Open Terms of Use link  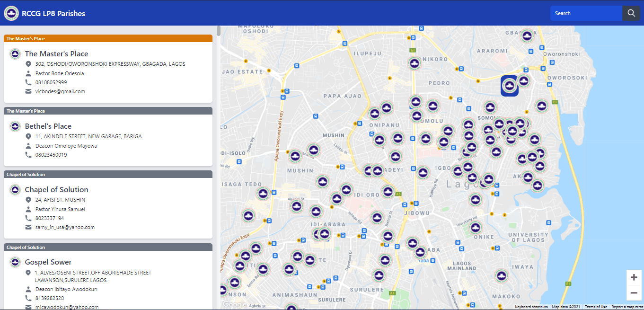pos(596,307)
